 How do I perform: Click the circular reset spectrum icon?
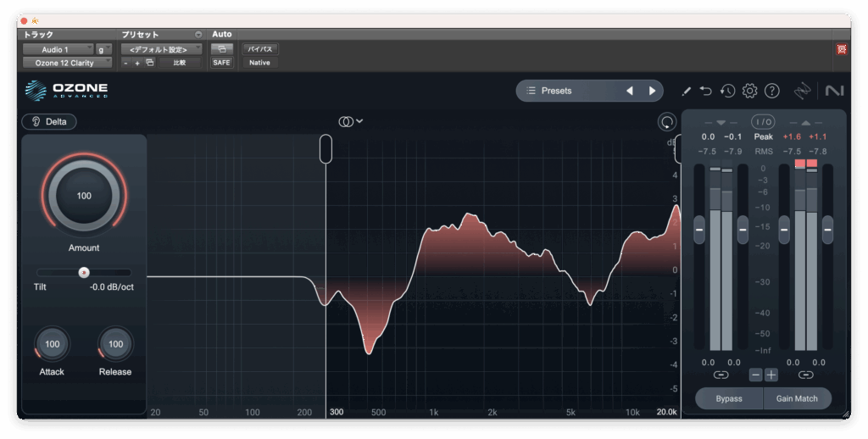tap(666, 122)
